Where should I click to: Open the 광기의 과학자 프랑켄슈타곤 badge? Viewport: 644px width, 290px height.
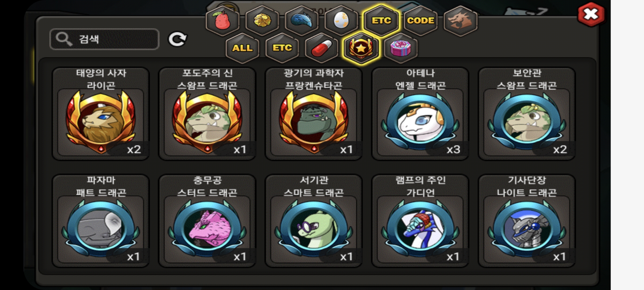point(314,114)
